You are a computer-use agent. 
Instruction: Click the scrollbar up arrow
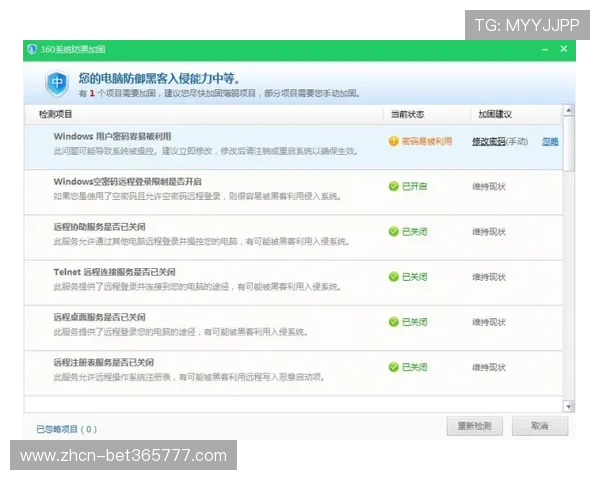569,111
